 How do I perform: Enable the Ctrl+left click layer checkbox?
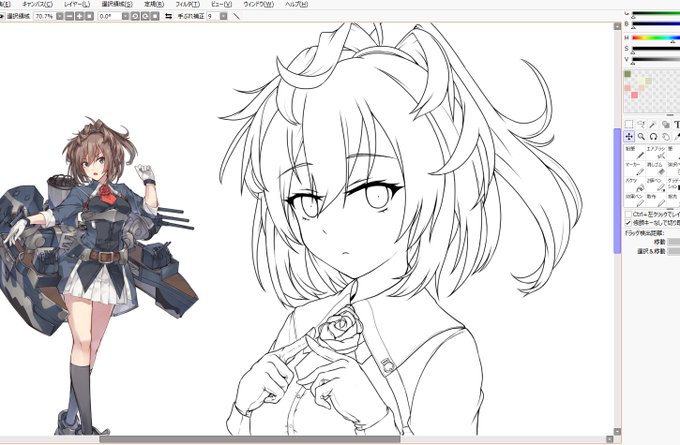click(x=628, y=214)
